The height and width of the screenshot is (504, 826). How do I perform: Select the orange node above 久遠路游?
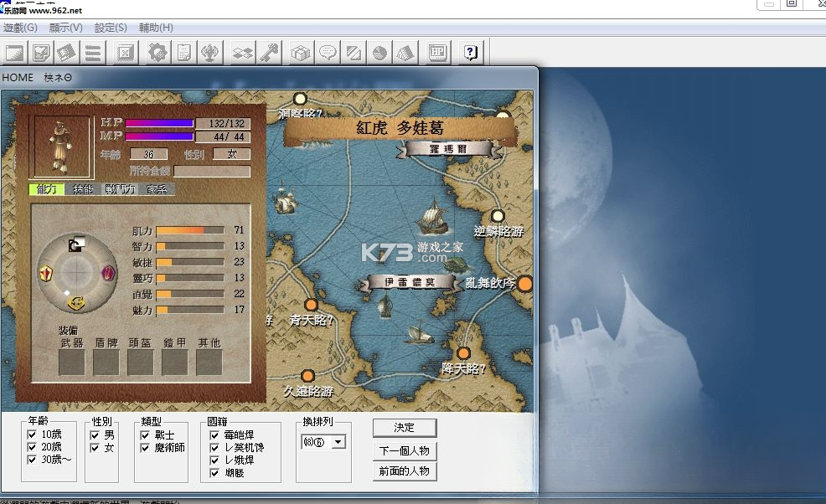(307, 376)
